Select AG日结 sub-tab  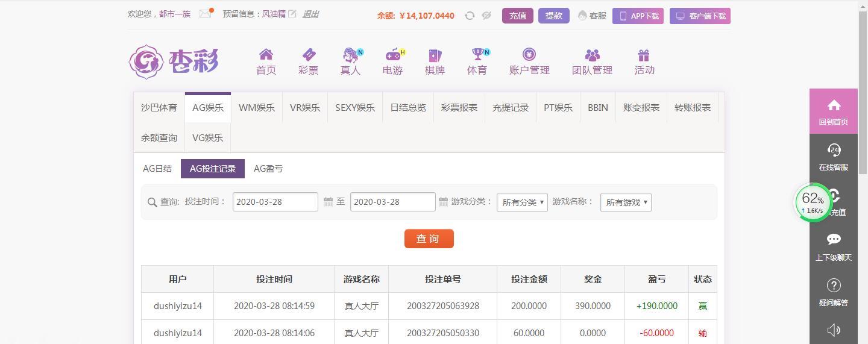click(x=157, y=169)
